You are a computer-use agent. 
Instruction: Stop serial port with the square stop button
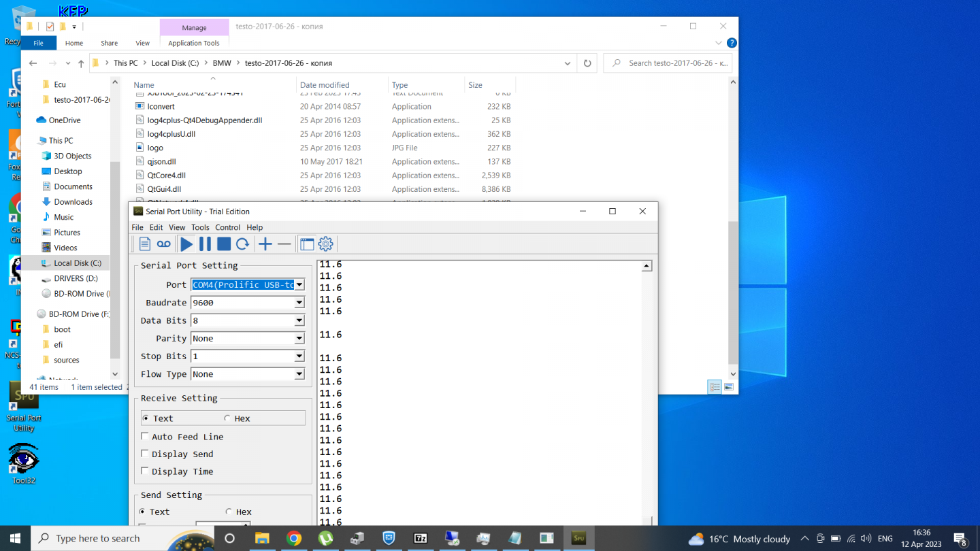point(224,244)
